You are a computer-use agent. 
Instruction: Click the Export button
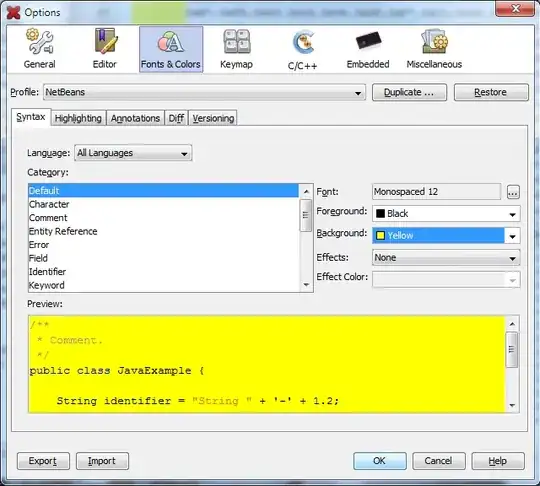43,461
